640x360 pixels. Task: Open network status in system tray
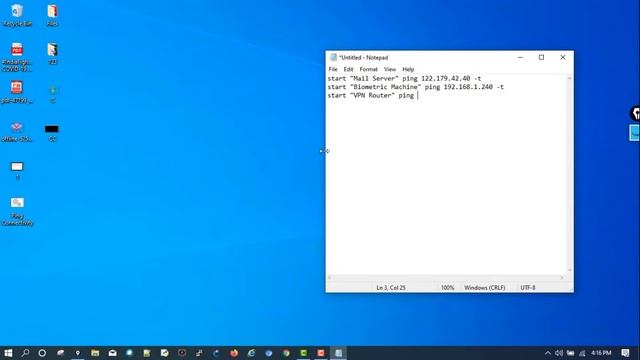click(582, 353)
